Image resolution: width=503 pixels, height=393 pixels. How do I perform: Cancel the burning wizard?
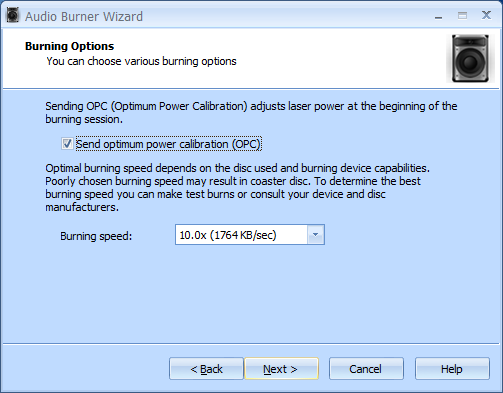click(x=366, y=369)
